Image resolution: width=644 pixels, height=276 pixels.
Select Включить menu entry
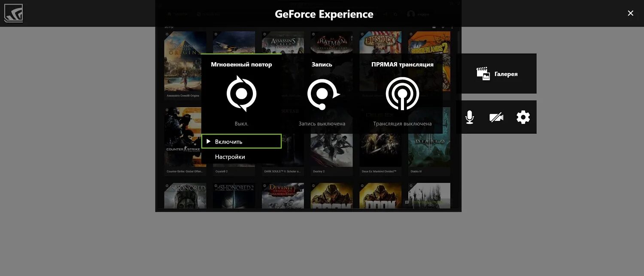coord(241,141)
